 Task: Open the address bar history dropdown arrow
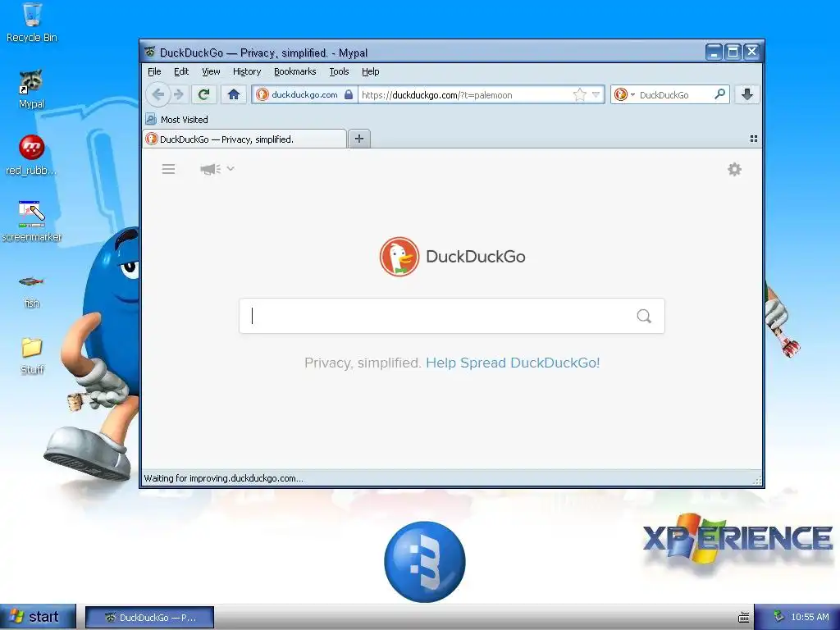(x=596, y=95)
